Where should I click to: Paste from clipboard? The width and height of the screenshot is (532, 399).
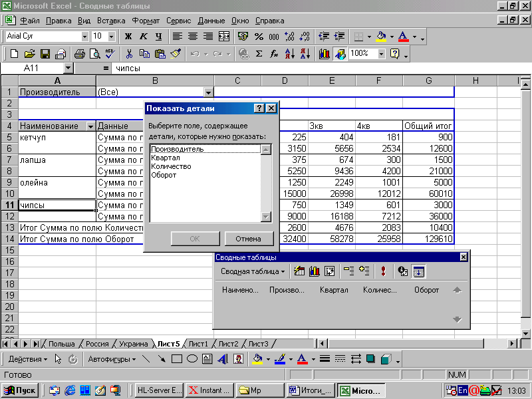click(x=160, y=54)
